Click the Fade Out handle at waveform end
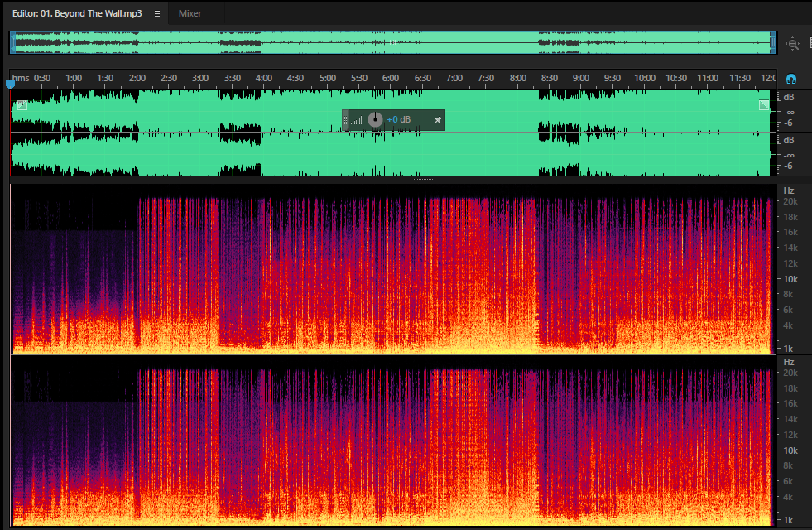The height and width of the screenshot is (530, 812). pyautogui.click(x=764, y=105)
